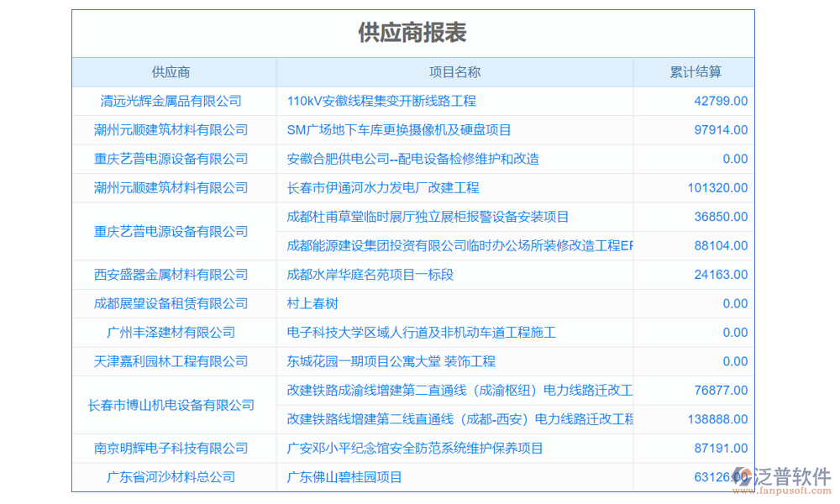Select supplier 成都展望设备租赁有限公司
Screen dimensions: 840x504
(x=171, y=303)
